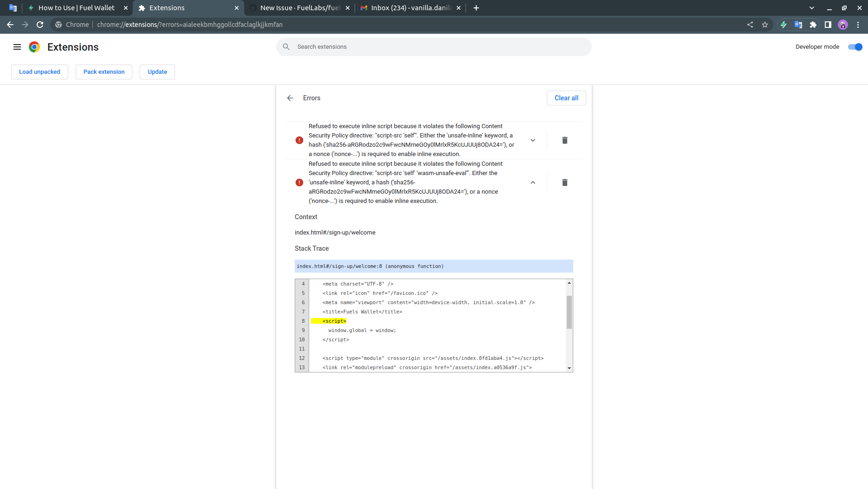Open the tab search dropdown chevron
The height and width of the screenshot is (489, 868).
[x=811, y=8]
